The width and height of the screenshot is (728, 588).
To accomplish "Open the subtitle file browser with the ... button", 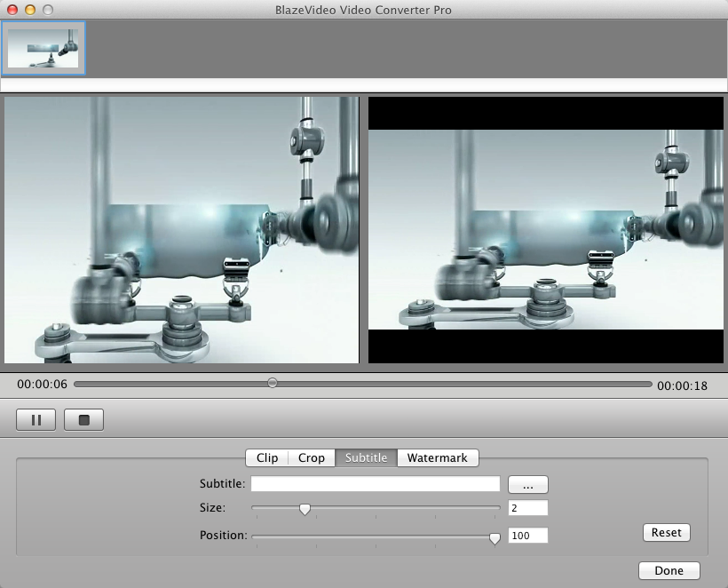I will [527, 483].
